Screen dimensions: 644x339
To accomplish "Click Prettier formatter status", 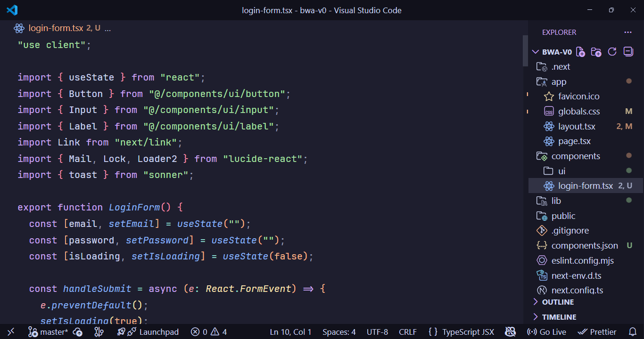I will pyautogui.click(x=597, y=332).
